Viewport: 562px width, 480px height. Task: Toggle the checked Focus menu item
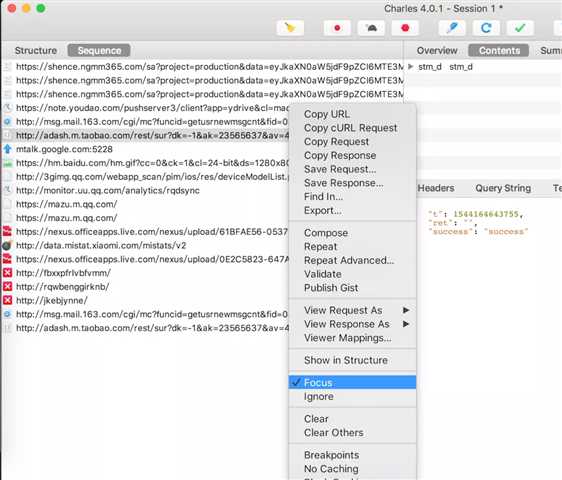(352, 382)
